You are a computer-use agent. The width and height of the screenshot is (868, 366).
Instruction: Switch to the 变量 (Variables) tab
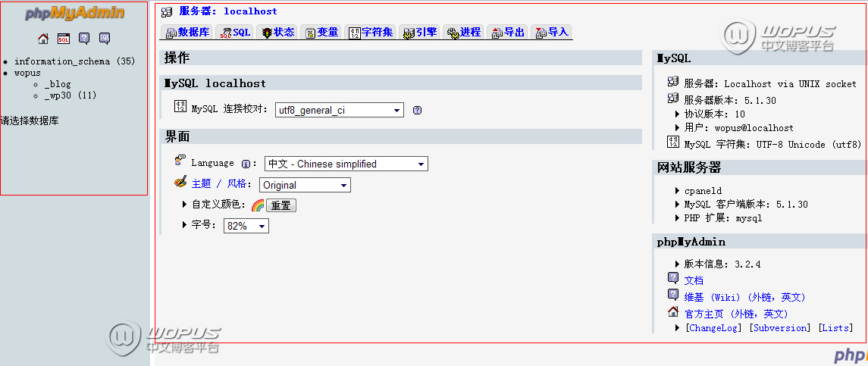pyautogui.click(x=321, y=32)
